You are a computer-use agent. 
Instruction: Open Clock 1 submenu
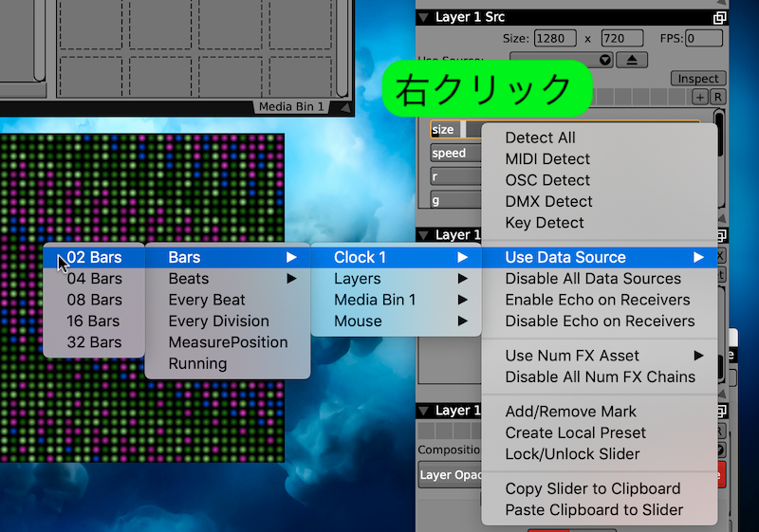click(x=396, y=257)
